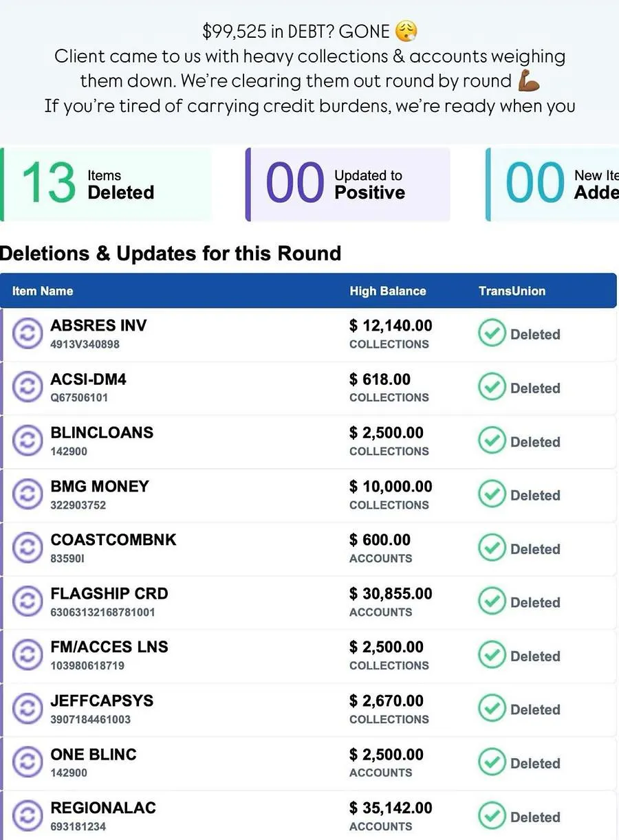Click the refresh icon next to FLAGSHIP CRD
Screen dimensions: 619x840
[26, 601]
